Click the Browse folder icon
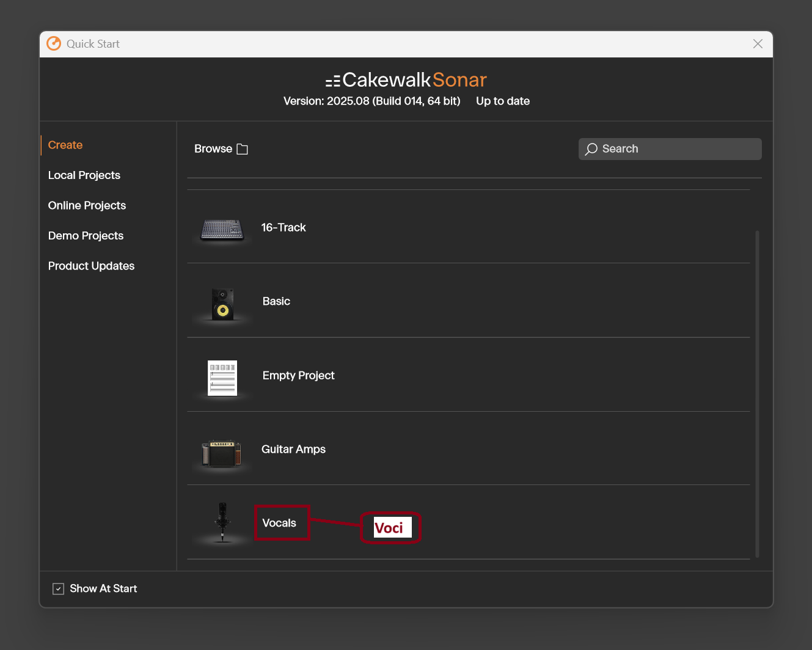This screenshot has height=650, width=812. 243,149
